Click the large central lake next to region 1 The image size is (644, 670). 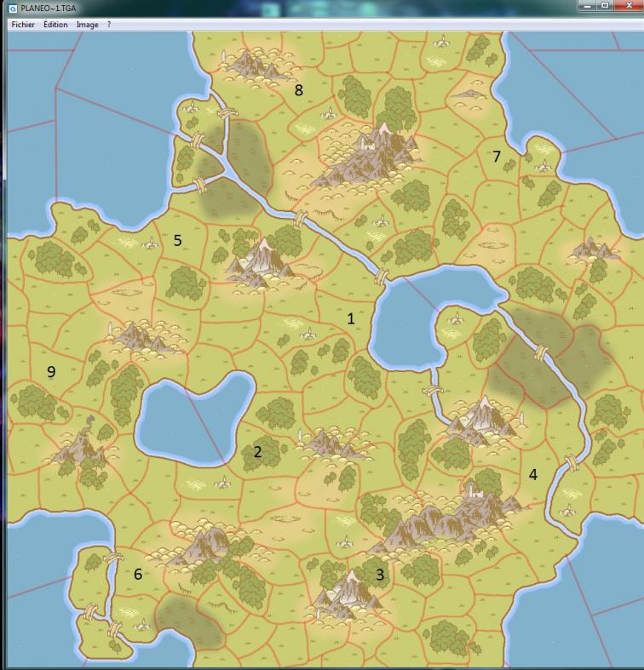(417, 315)
